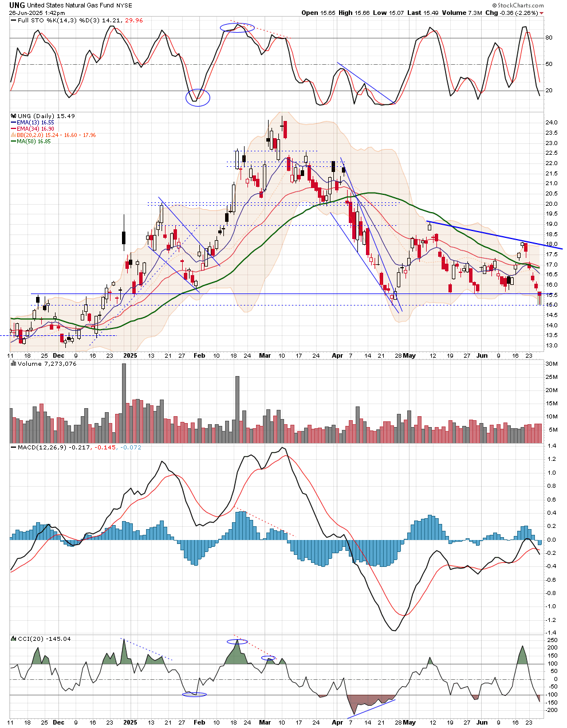
Task: Click the 13.0 label on price axis
Action: pyautogui.click(x=552, y=346)
